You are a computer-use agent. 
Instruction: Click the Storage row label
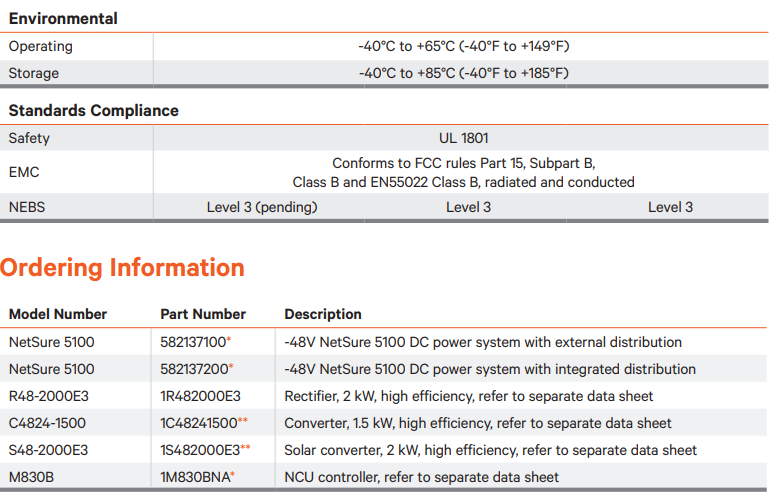pos(34,73)
